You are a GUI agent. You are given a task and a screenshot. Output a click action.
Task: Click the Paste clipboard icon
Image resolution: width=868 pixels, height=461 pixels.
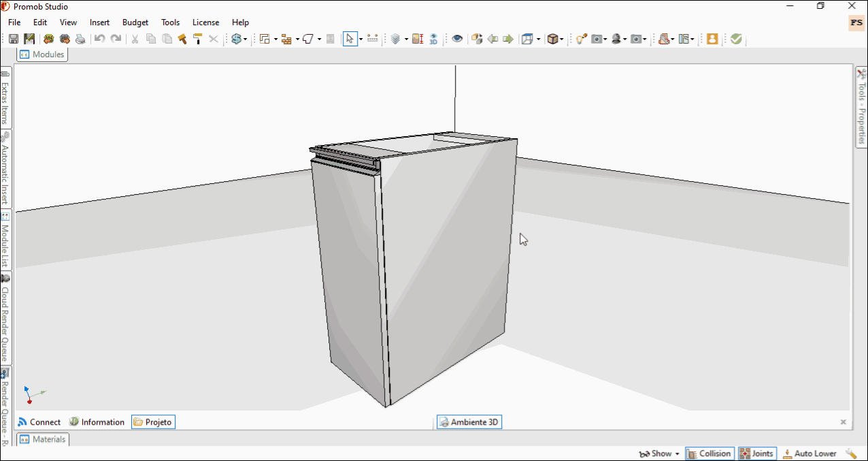[x=167, y=39]
